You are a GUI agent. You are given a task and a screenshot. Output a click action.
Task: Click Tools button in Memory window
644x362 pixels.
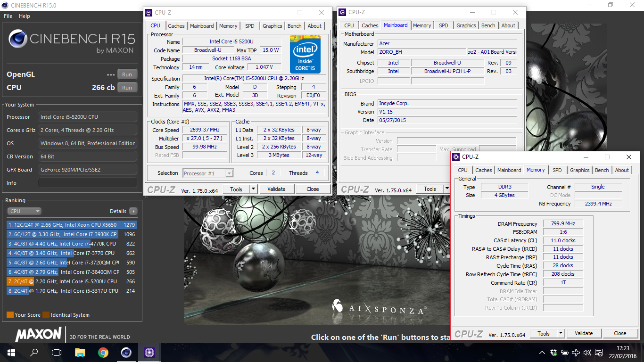(544, 333)
